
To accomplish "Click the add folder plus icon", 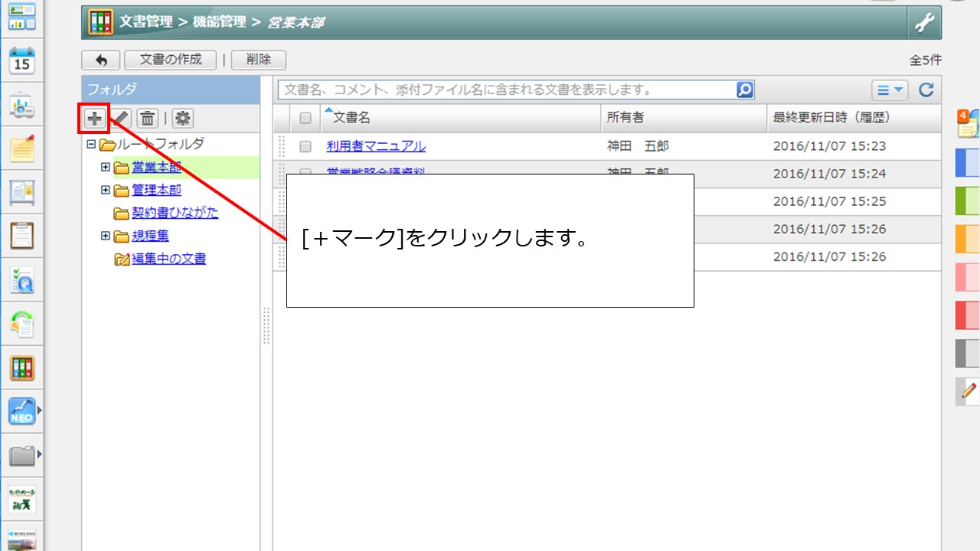I will tap(94, 118).
